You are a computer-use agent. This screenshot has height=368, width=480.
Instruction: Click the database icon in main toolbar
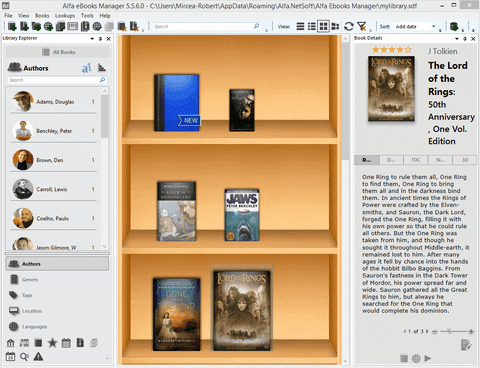pyautogui.click(x=454, y=26)
